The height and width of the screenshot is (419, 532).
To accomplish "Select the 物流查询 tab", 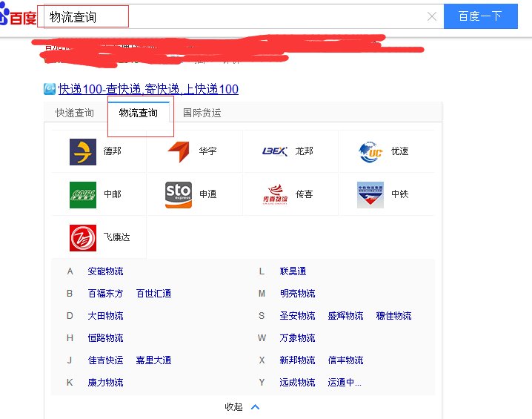I will coord(138,113).
